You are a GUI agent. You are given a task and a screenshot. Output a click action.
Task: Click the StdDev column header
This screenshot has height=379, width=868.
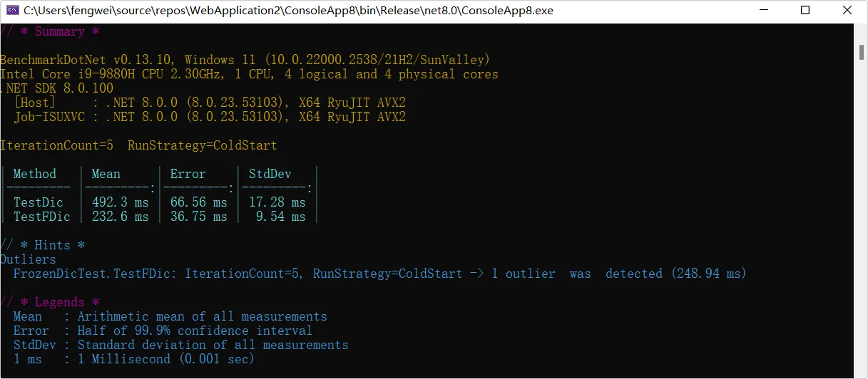pyautogui.click(x=270, y=174)
